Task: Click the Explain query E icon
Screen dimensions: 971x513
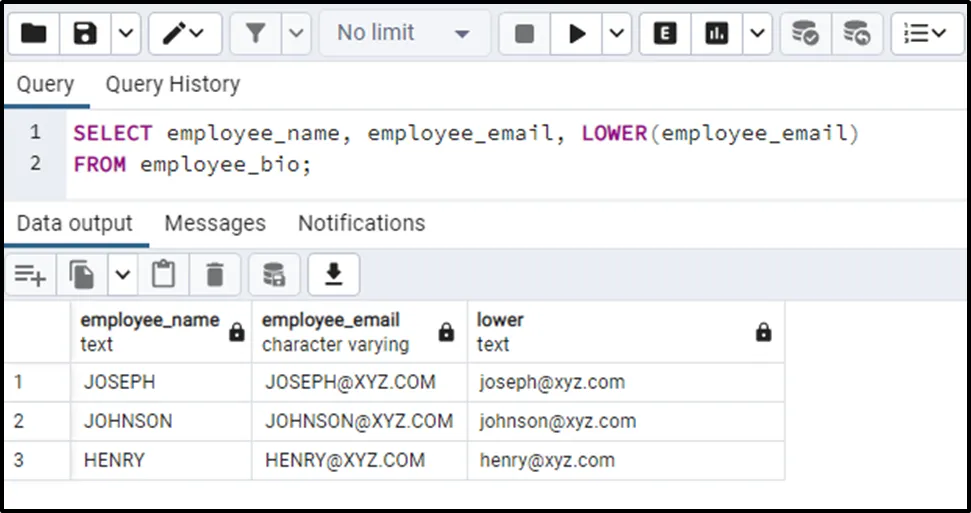Action: coord(665,34)
